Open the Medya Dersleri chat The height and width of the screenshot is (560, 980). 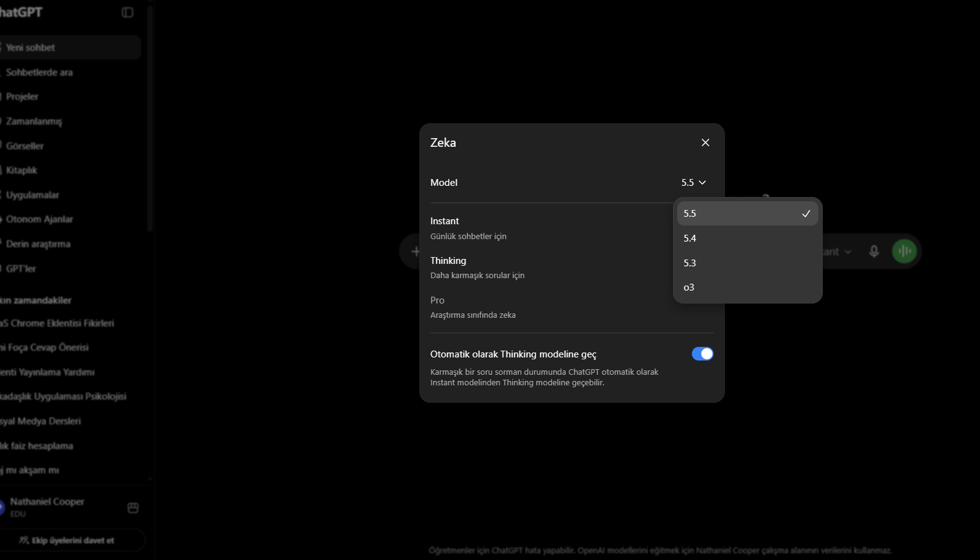tap(71, 421)
